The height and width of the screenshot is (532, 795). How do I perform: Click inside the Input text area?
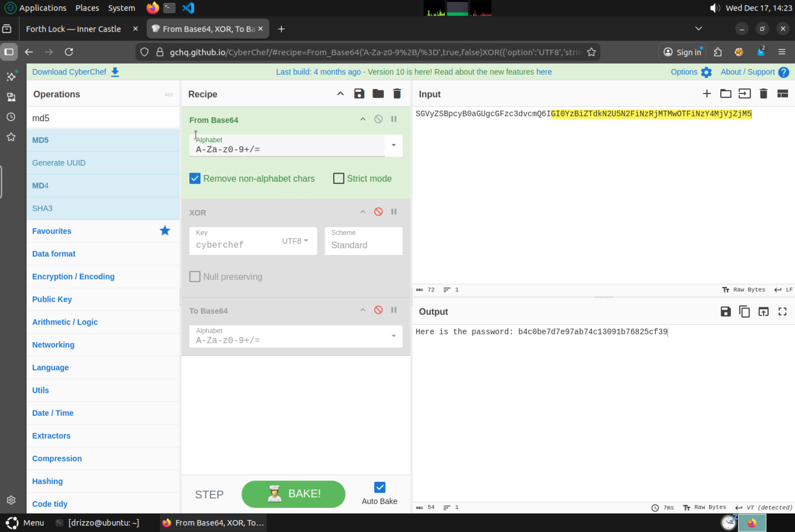603,195
